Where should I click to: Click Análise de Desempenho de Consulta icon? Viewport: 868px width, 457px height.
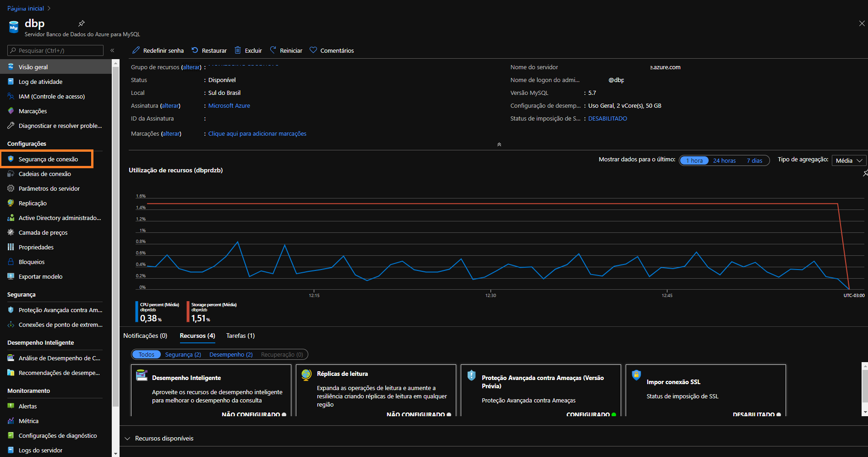coord(11,358)
